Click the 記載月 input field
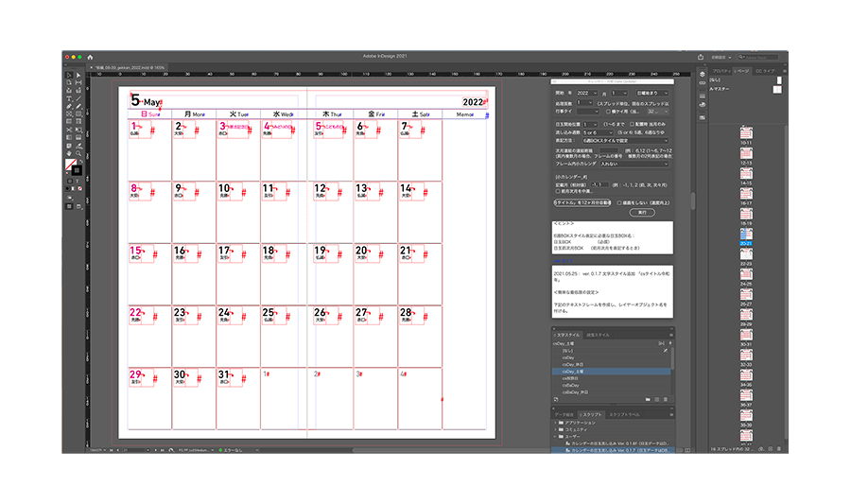The image size is (851, 504). (599, 185)
